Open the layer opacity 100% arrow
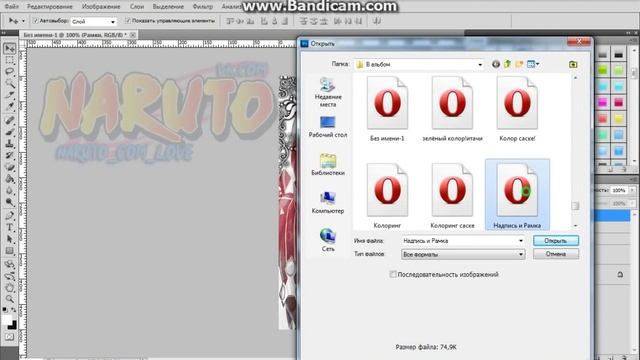 (x=632, y=190)
